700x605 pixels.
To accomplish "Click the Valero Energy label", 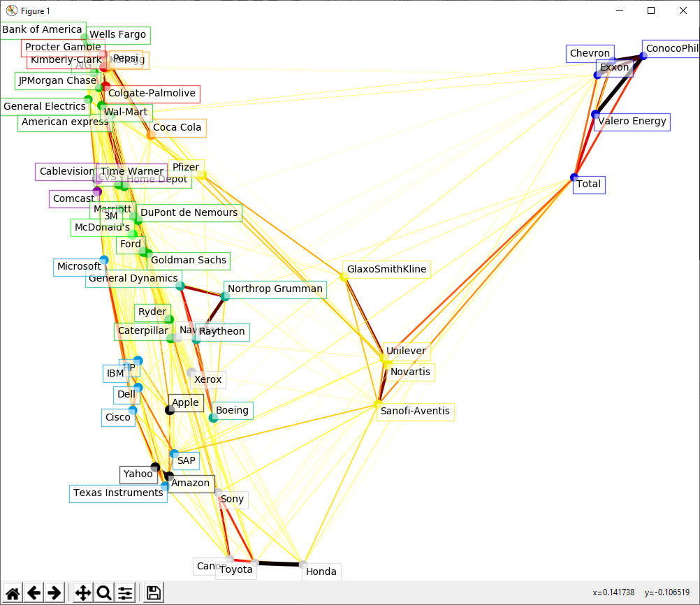I will tap(632, 122).
